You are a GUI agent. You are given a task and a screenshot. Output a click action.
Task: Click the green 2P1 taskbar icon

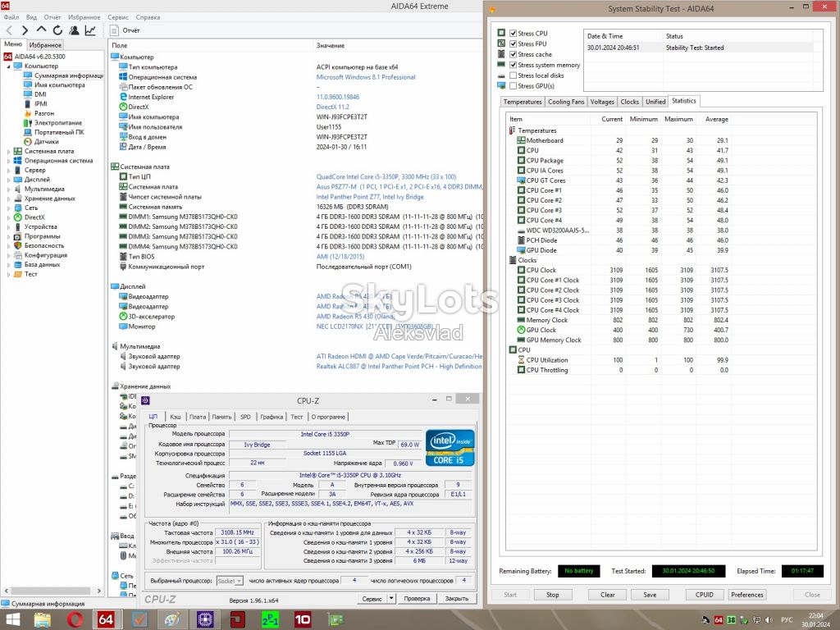270,620
